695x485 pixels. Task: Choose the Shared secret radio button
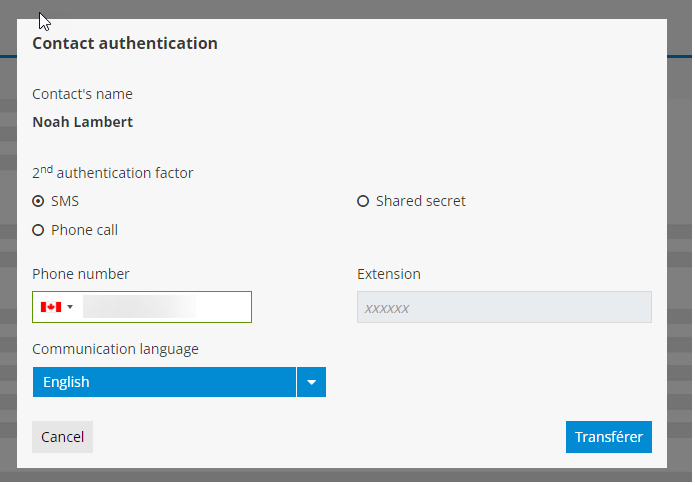coord(363,201)
